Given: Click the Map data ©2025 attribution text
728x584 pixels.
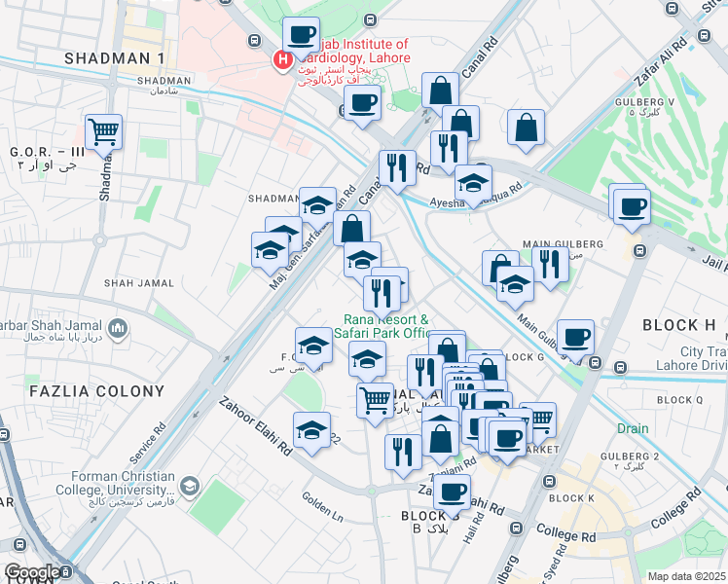Looking at the screenshot, I should pos(687,576).
